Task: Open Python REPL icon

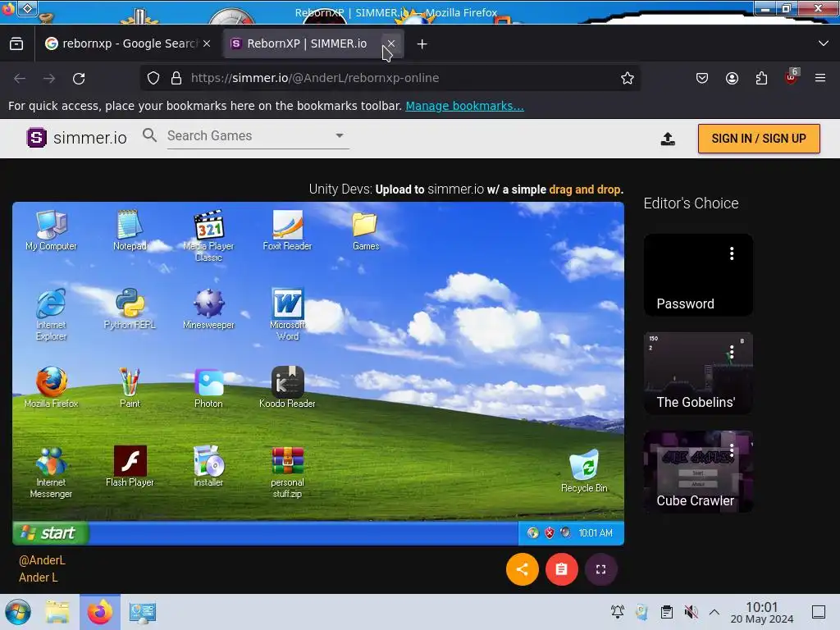Action: 130,309
